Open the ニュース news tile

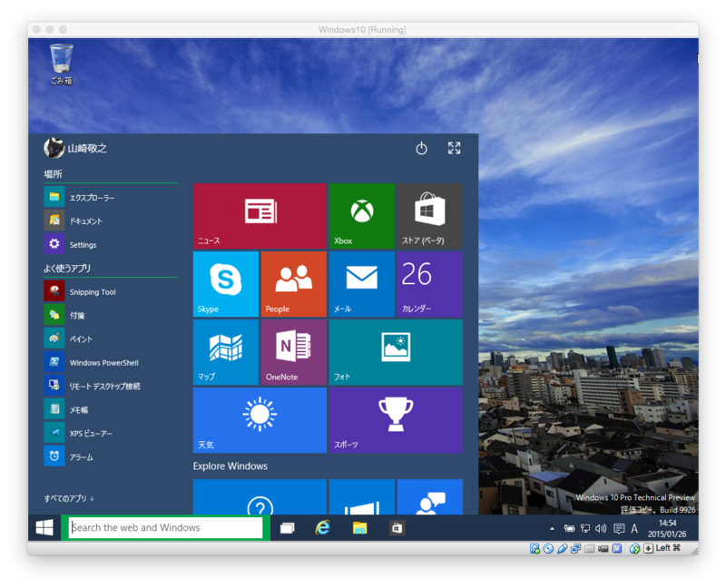click(260, 216)
